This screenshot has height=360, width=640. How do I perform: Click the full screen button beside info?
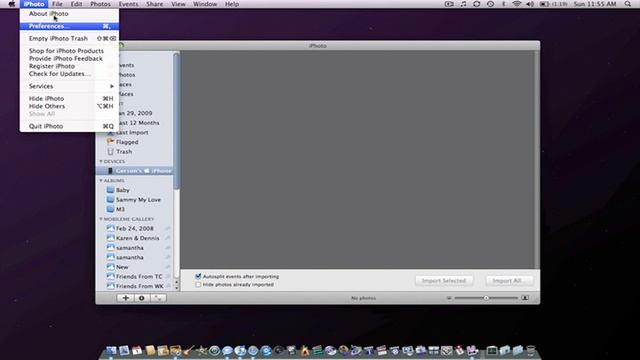[x=158, y=298]
